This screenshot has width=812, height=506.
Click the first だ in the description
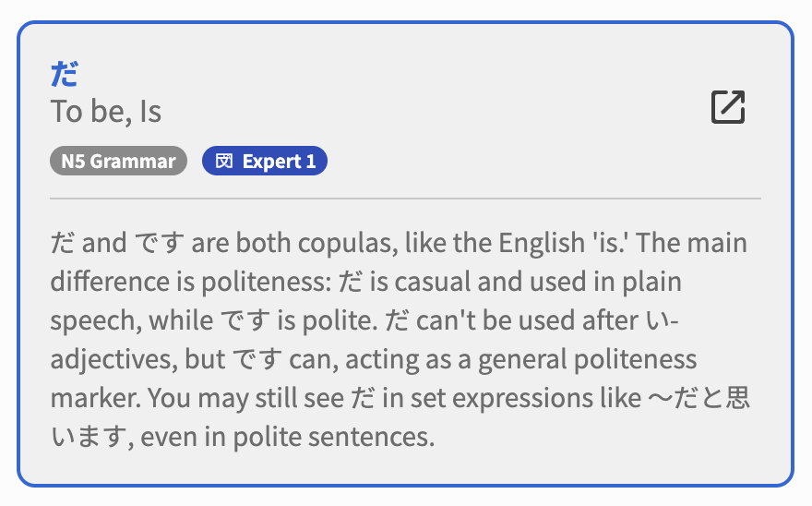[x=64, y=244]
